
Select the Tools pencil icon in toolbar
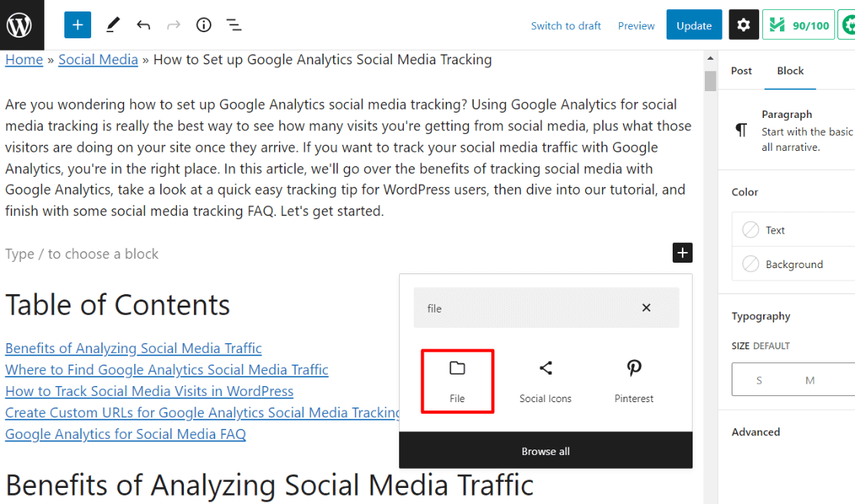[x=113, y=25]
